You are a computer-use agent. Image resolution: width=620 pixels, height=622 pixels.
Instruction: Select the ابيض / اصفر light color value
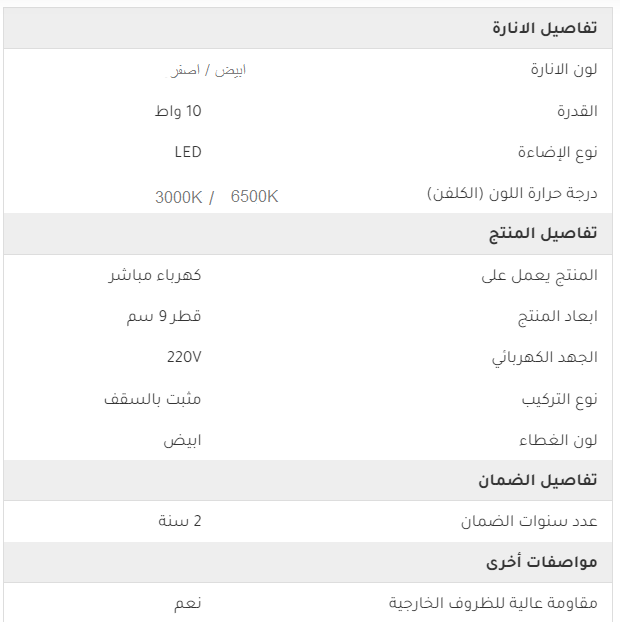(x=208, y=70)
